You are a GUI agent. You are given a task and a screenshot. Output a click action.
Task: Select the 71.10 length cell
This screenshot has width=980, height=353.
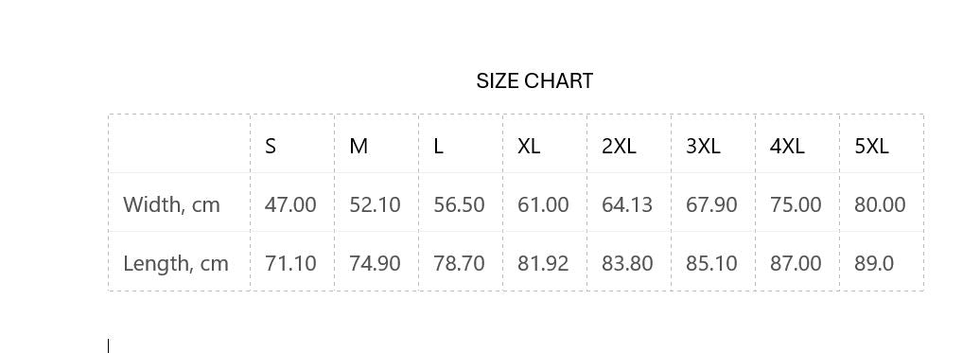pyautogui.click(x=292, y=261)
